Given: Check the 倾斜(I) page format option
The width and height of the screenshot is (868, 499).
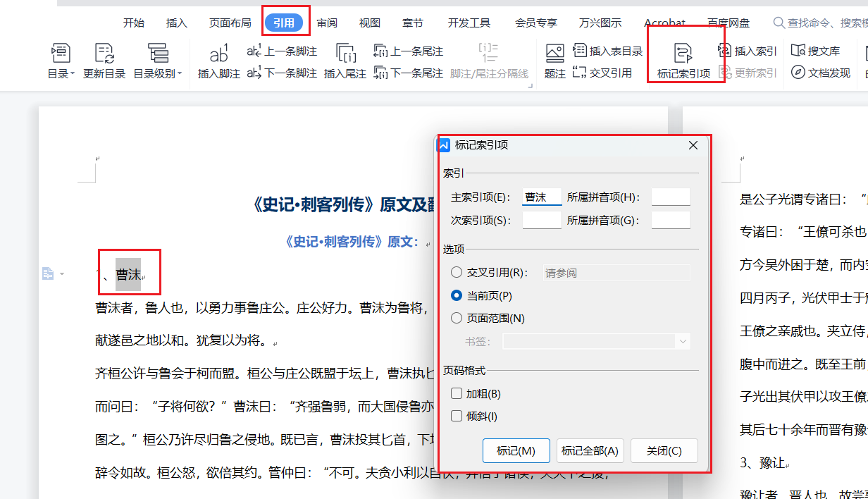Looking at the screenshot, I should pyautogui.click(x=457, y=416).
